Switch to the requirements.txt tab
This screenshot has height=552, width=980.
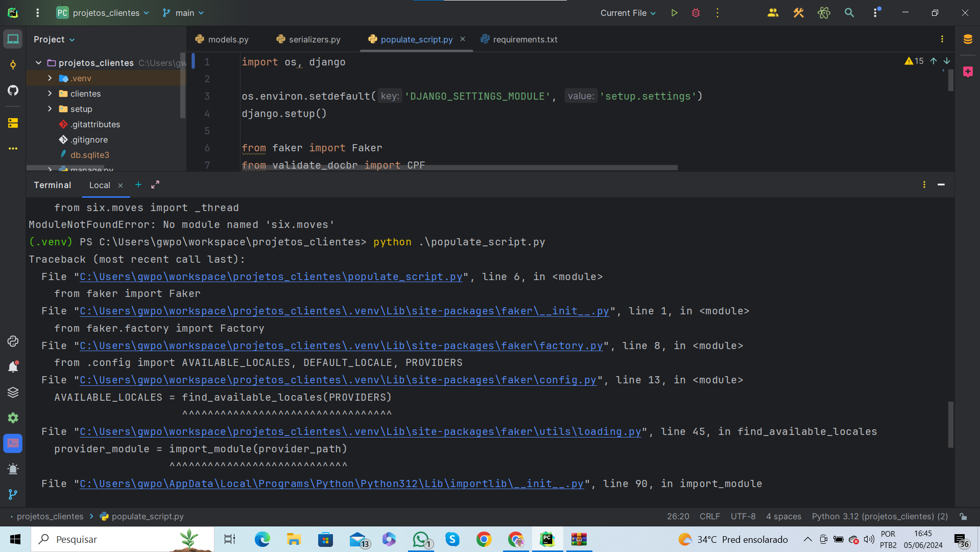pos(519,39)
